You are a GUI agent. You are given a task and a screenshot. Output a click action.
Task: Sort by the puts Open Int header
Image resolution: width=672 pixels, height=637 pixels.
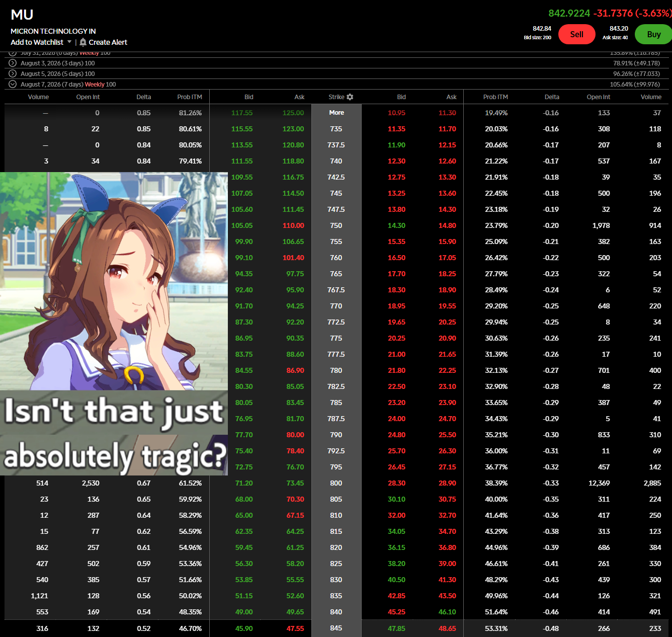(599, 97)
